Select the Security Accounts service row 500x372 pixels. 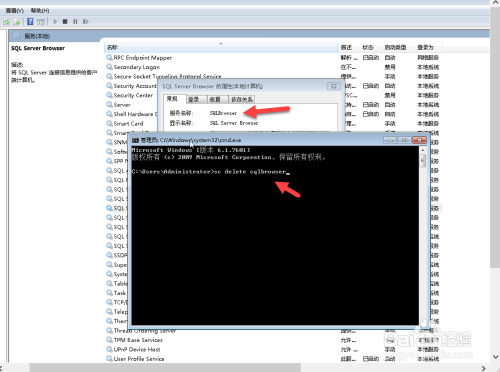(x=135, y=86)
